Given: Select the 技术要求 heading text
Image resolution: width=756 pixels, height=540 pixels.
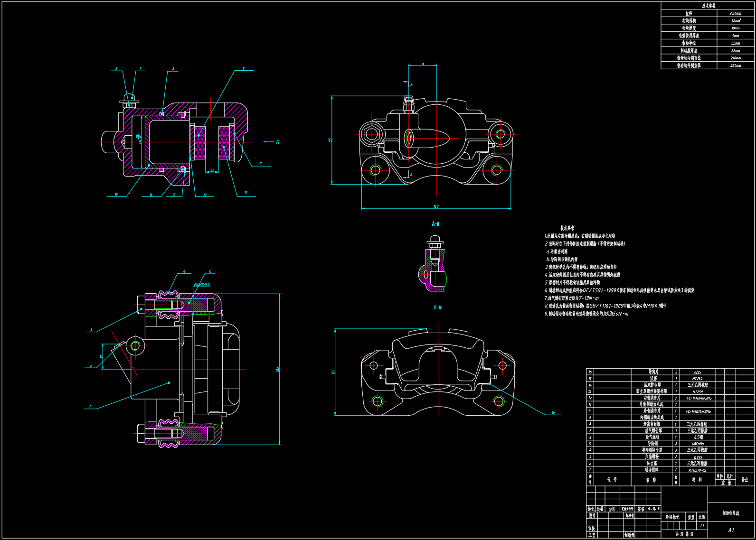Looking at the screenshot, I should (567, 228).
